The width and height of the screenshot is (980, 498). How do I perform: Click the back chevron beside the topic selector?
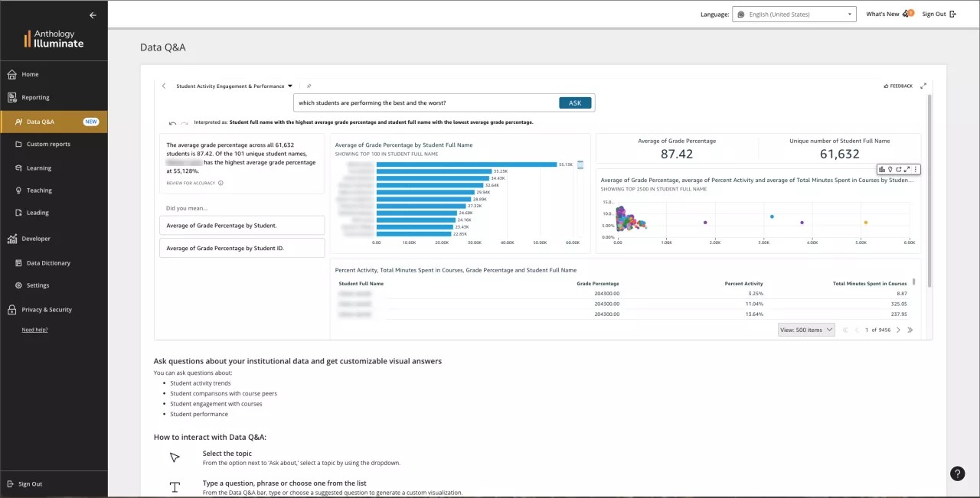click(x=164, y=86)
